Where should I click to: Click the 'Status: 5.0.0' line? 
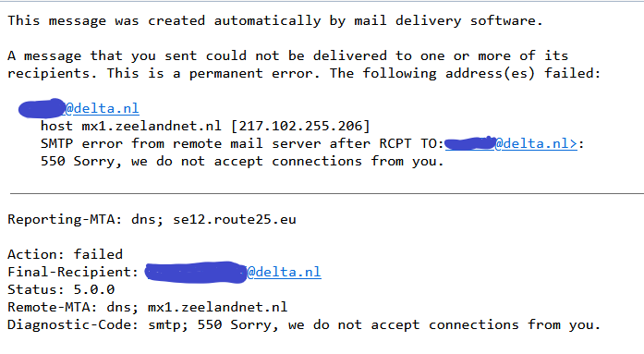[61, 289]
